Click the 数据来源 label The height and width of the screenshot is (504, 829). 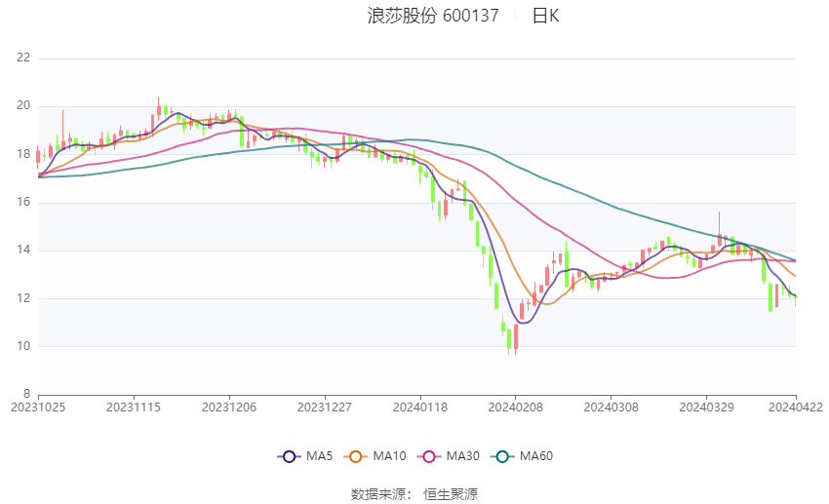tap(382, 494)
